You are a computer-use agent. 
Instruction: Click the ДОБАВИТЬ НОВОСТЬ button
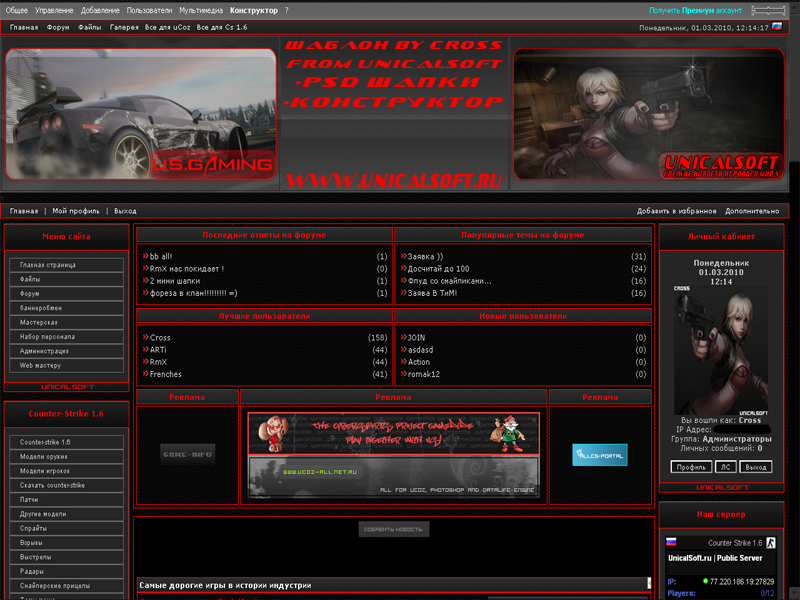coord(394,529)
